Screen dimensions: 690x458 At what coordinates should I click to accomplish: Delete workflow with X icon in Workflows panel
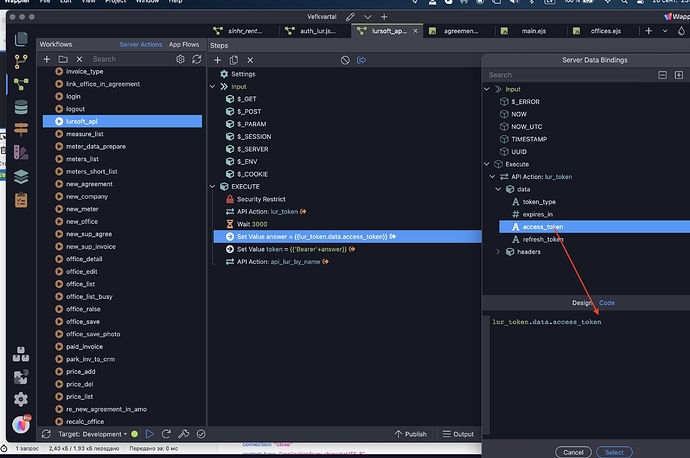tap(79, 59)
